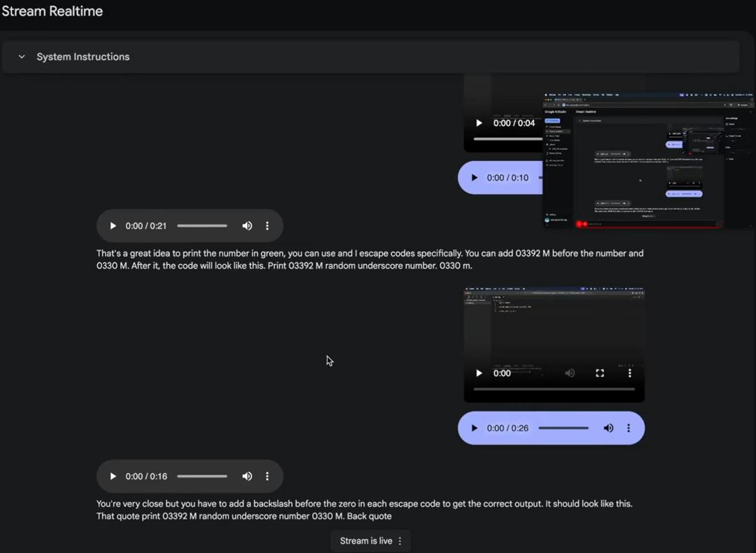The width and height of the screenshot is (756, 553).
Task: Mute the purple 0:26 audio clip
Action: click(x=608, y=428)
